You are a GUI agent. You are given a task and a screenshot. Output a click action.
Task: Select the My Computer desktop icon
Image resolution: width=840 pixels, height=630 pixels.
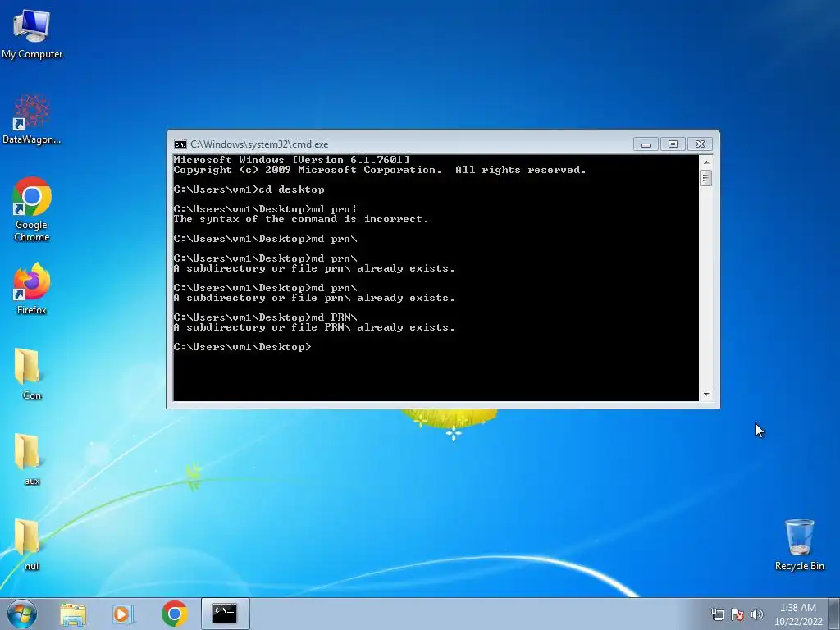pos(32,34)
